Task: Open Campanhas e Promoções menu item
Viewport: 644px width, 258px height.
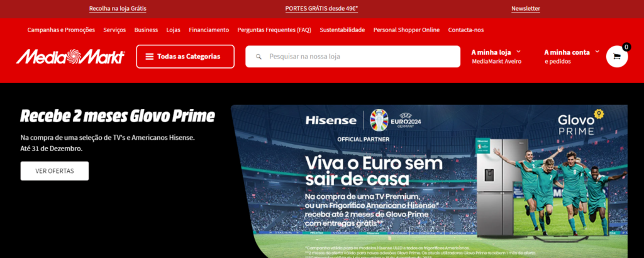Action: pyautogui.click(x=61, y=30)
